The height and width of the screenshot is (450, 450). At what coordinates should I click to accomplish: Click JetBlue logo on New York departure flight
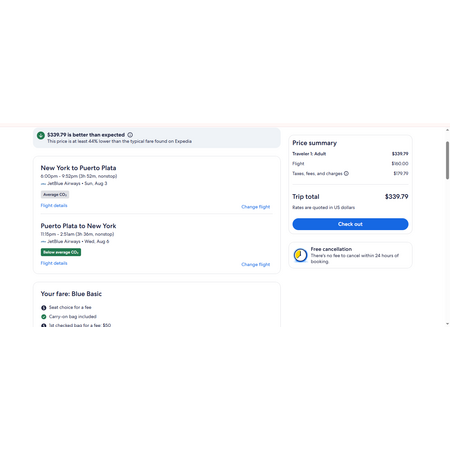(x=43, y=184)
